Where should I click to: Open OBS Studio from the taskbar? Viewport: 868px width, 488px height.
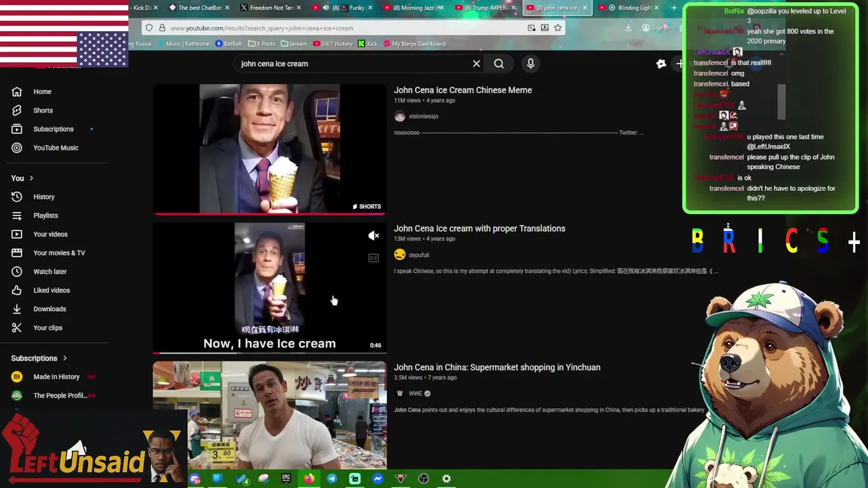424,479
